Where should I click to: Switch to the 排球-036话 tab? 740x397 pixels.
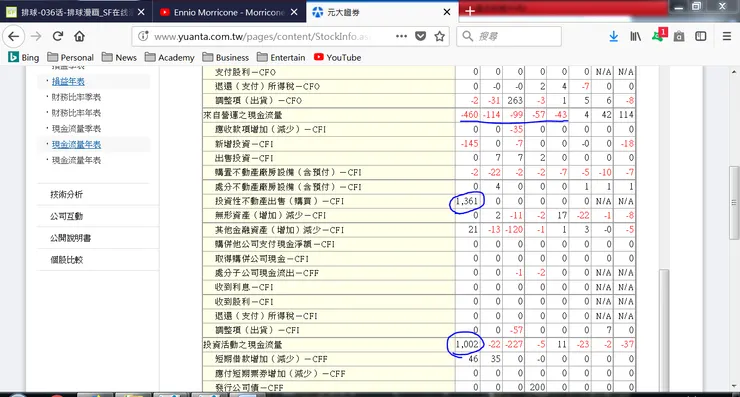(76, 12)
